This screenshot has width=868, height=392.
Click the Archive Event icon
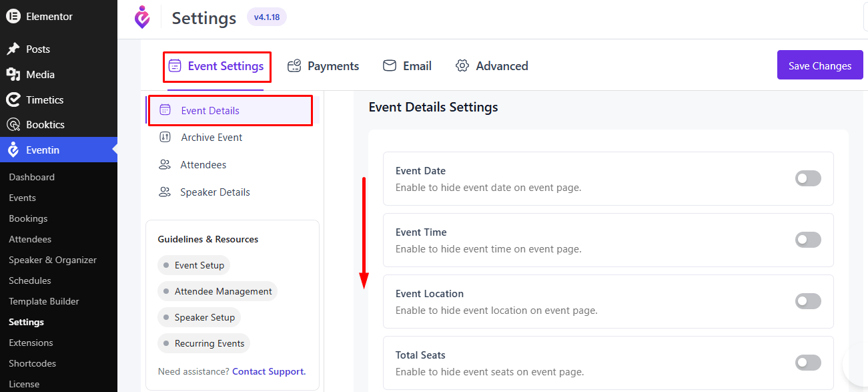pyautogui.click(x=165, y=137)
